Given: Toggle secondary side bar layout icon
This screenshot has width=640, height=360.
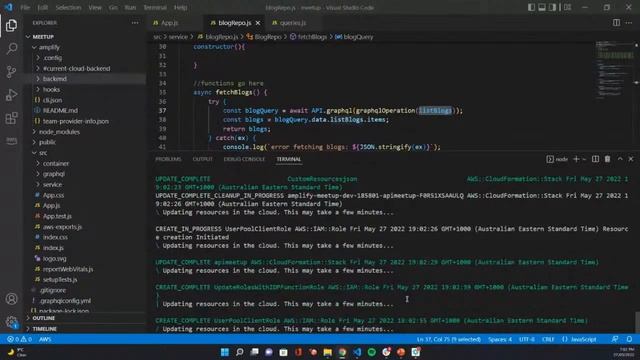Looking at the screenshot, I should (552, 7).
